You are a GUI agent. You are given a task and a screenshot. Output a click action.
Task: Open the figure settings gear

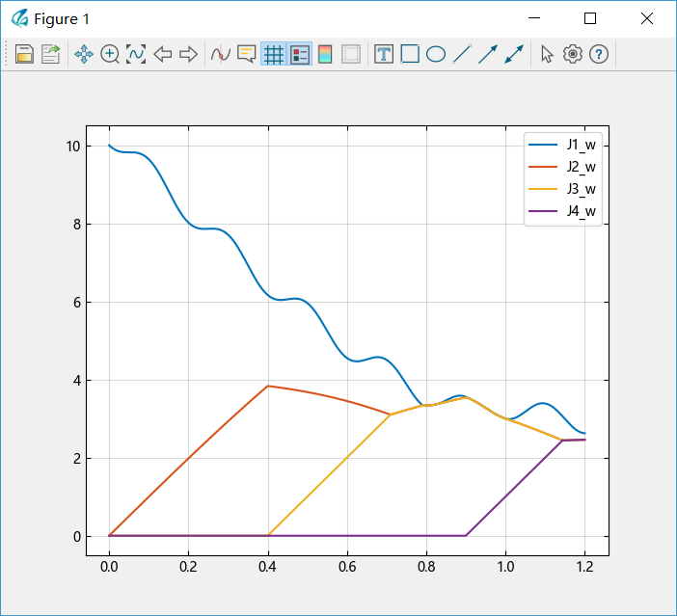click(573, 54)
